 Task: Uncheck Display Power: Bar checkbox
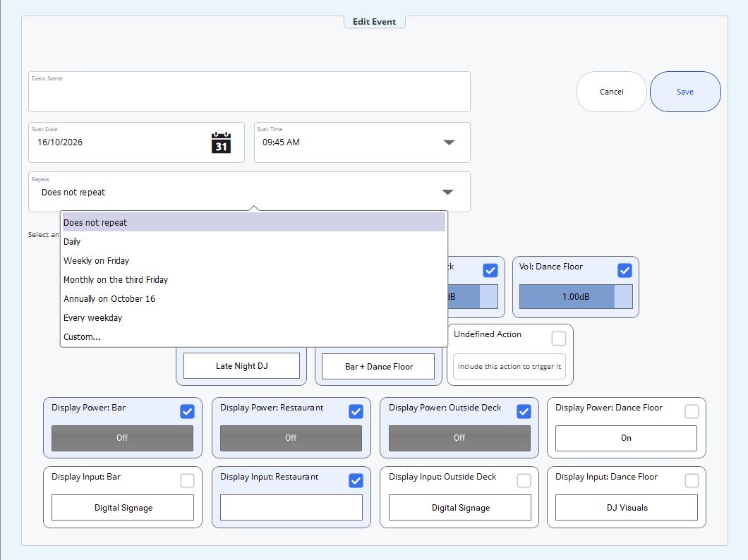pyautogui.click(x=187, y=411)
